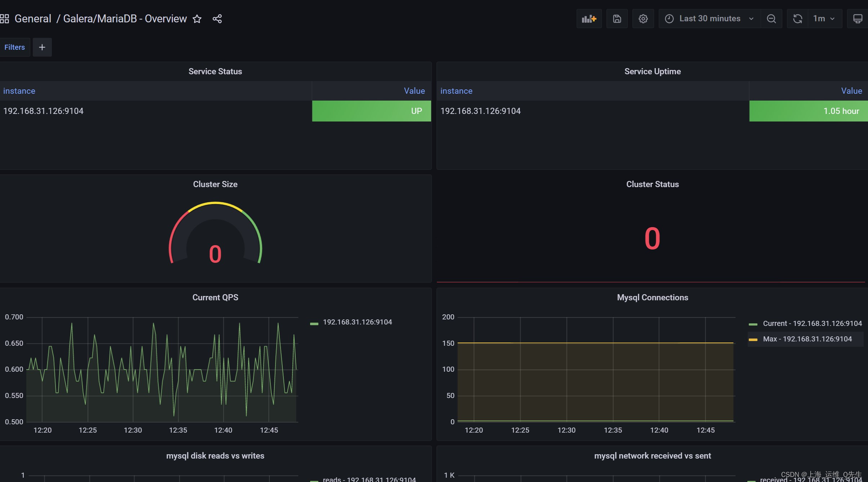Add a new panel to dashboard
This screenshot has height=482, width=868.
coord(589,19)
